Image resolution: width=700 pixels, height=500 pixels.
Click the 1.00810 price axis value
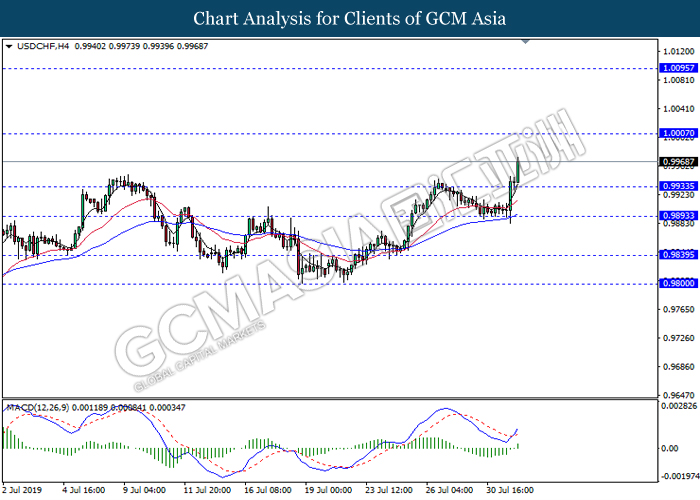pos(679,80)
